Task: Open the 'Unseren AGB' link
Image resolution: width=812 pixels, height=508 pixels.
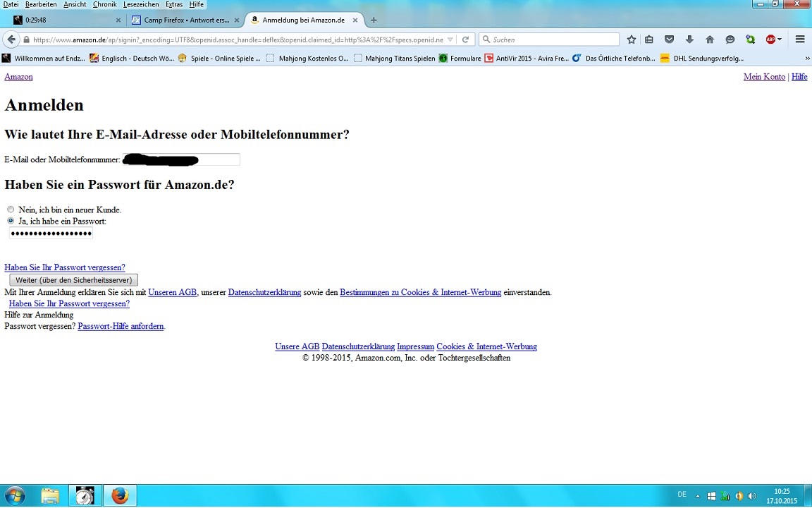Action: [x=173, y=292]
